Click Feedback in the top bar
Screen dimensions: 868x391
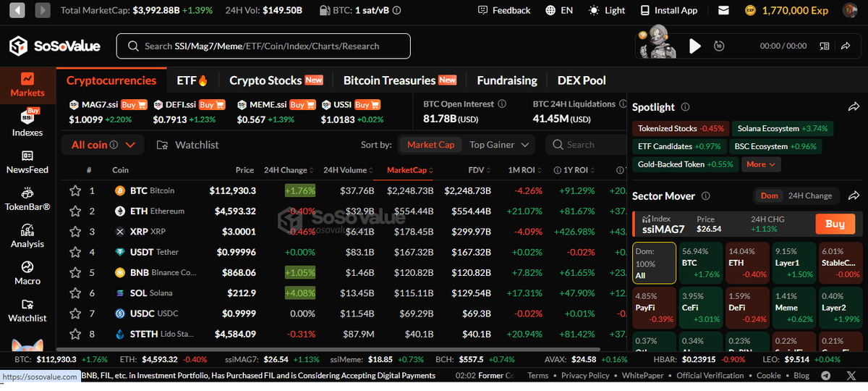tap(504, 10)
